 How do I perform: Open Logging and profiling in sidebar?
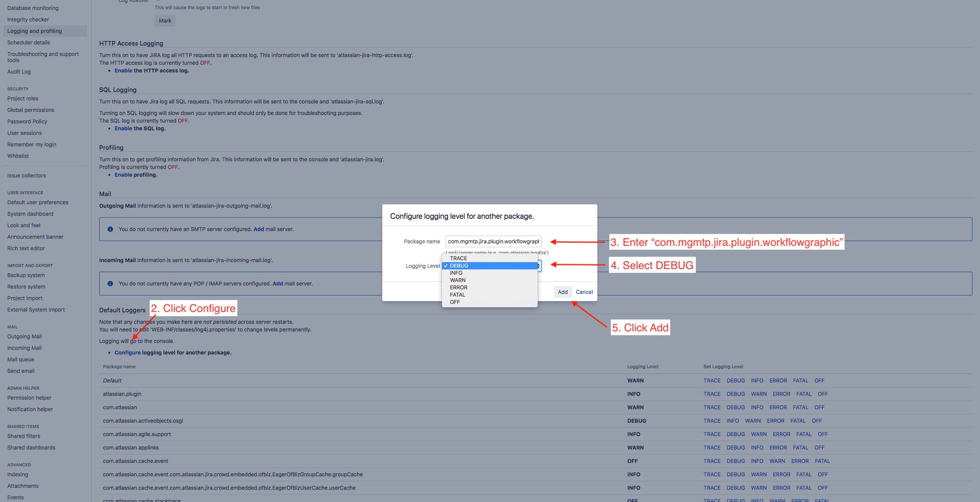[34, 31]
